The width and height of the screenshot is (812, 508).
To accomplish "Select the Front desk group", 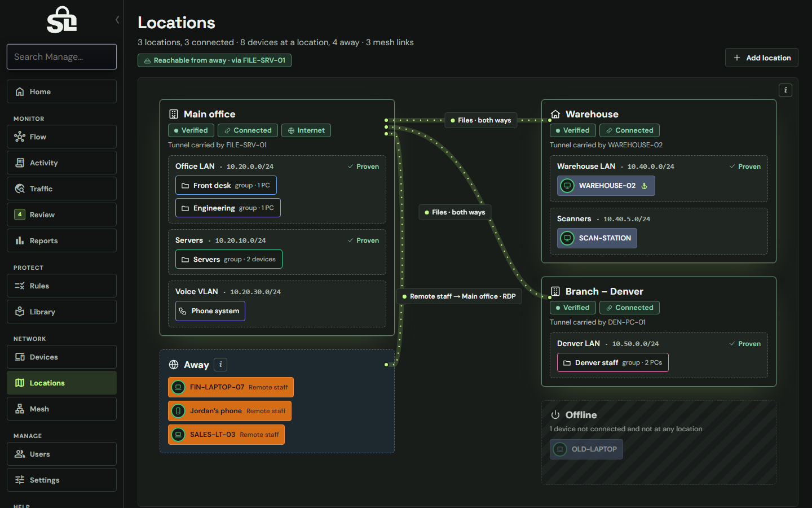I will point(226,185).
